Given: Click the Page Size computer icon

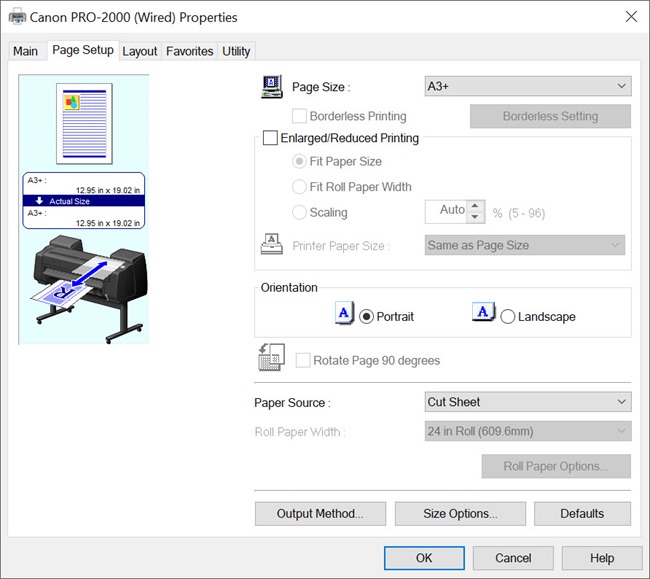Looking at the screenshot, I should click(x=272, y=87).
